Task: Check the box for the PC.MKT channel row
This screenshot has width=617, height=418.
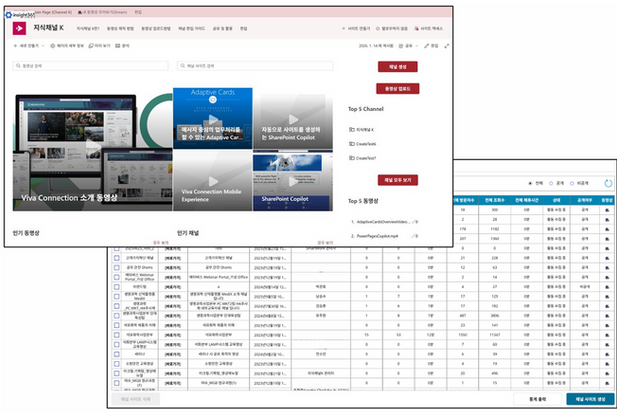Action: point(117,306)
